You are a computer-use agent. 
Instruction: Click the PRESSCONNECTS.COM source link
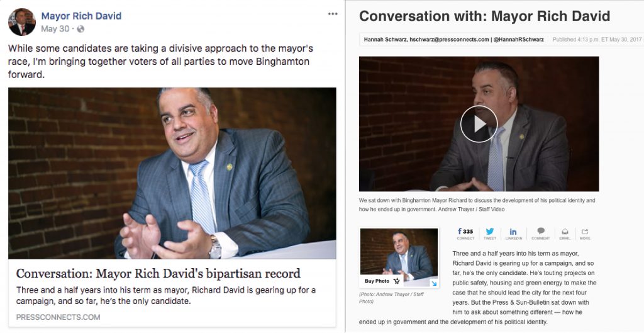click(x=58, y=317)
